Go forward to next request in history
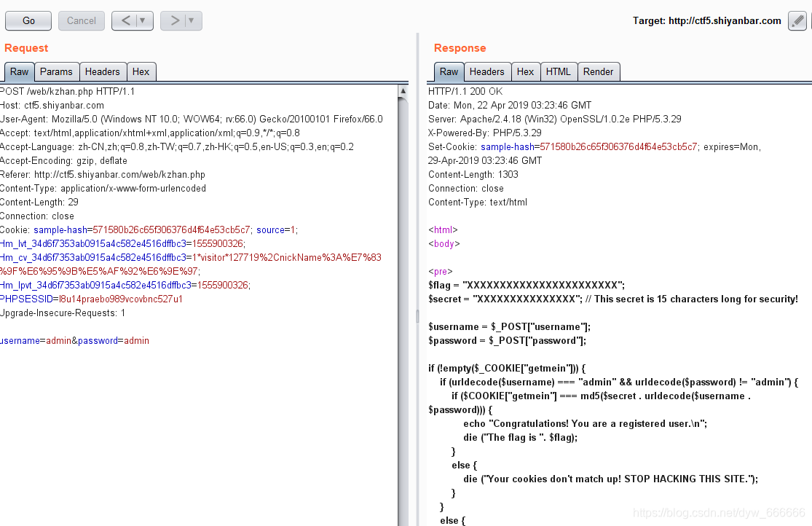This screenshot has height=526, width=812. 175,20
